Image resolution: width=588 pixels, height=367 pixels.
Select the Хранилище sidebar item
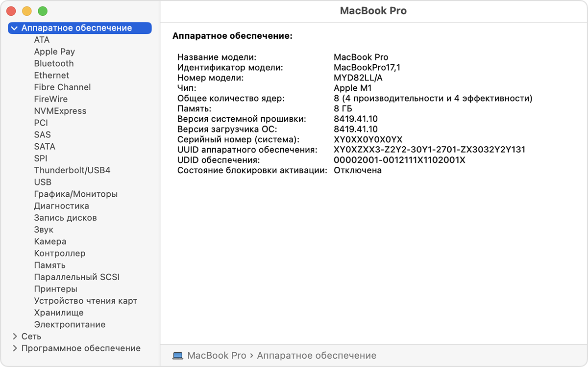point(58,313)
